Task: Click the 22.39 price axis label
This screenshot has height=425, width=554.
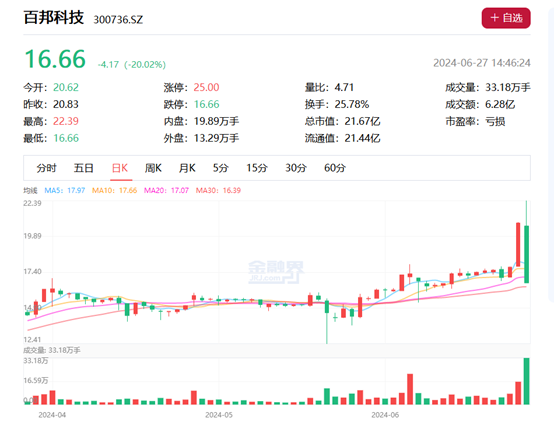Action: click(x=32, y=203)
